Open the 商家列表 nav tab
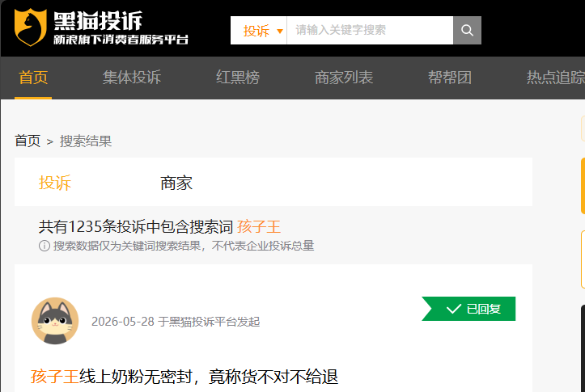This screenshot has width=585, height=392. [x=344, y=78]
